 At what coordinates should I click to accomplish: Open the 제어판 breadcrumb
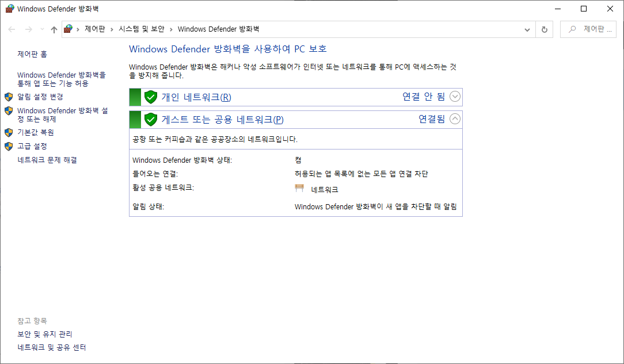95,29
